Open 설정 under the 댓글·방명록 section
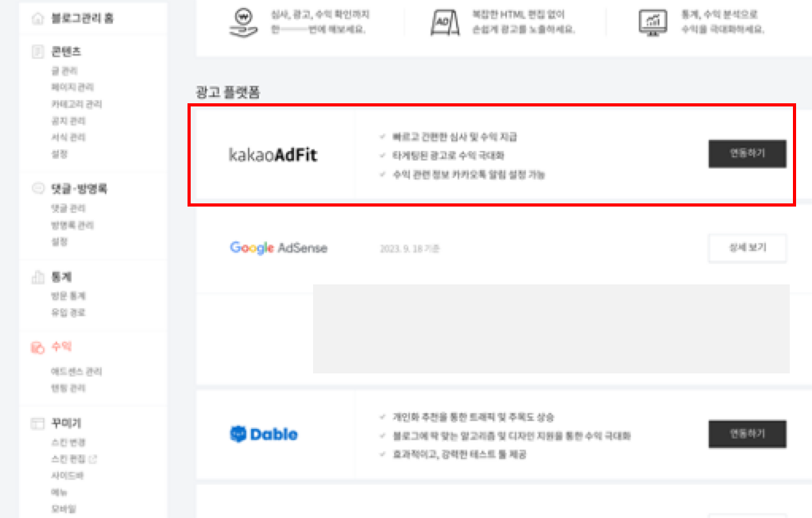 pyautogui.click(x=60, y=242)
